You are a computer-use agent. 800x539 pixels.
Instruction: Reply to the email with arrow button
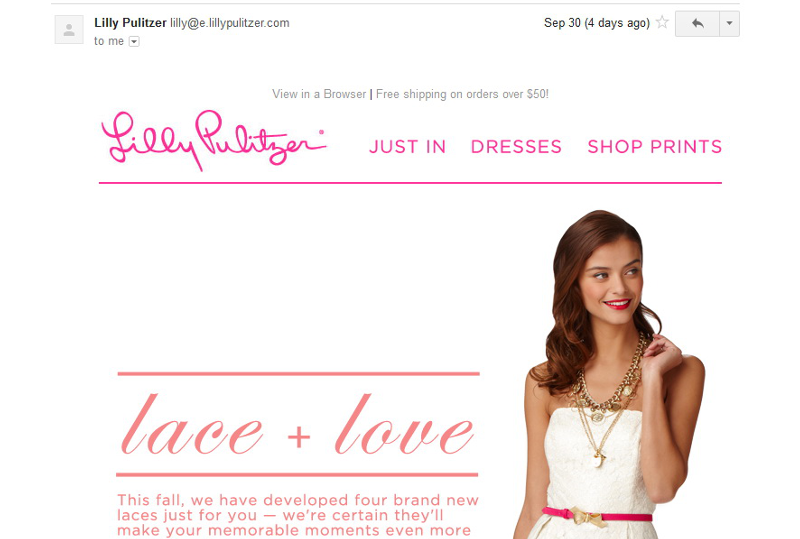[697, 23]
